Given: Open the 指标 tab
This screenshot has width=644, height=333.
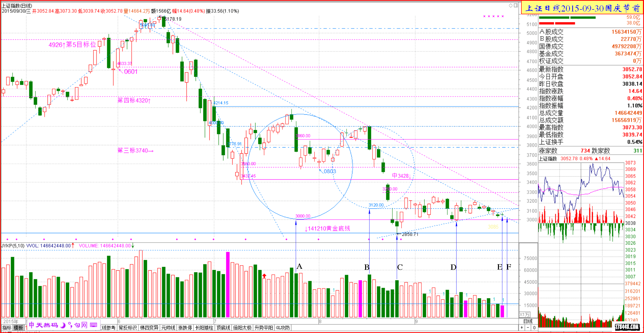Looking at the screenshot, I should pyautogui.click(x=7, y=328).
